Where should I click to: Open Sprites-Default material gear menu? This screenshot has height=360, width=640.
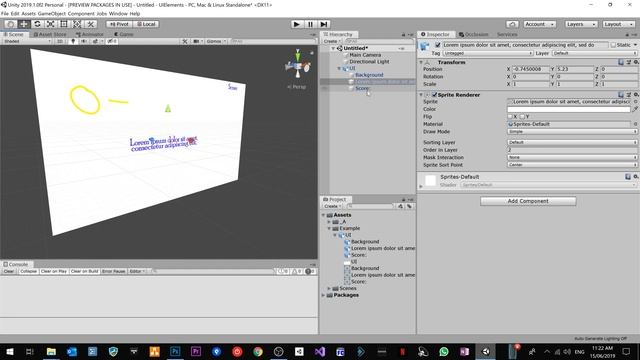(635, 177)
